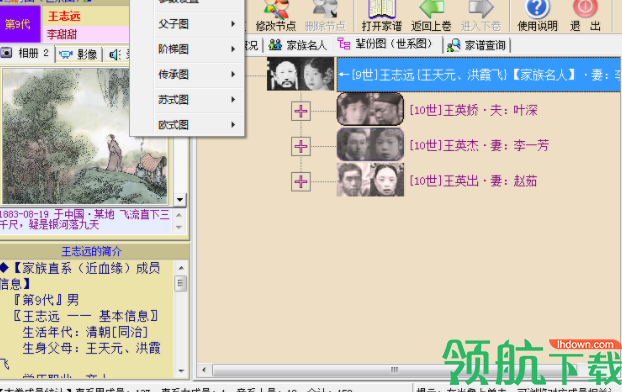This screenshot has height=392, width=622.
Task: Open family tree with 打开家谱 icon
Action: pyautogui.click(x=382, y=16)
